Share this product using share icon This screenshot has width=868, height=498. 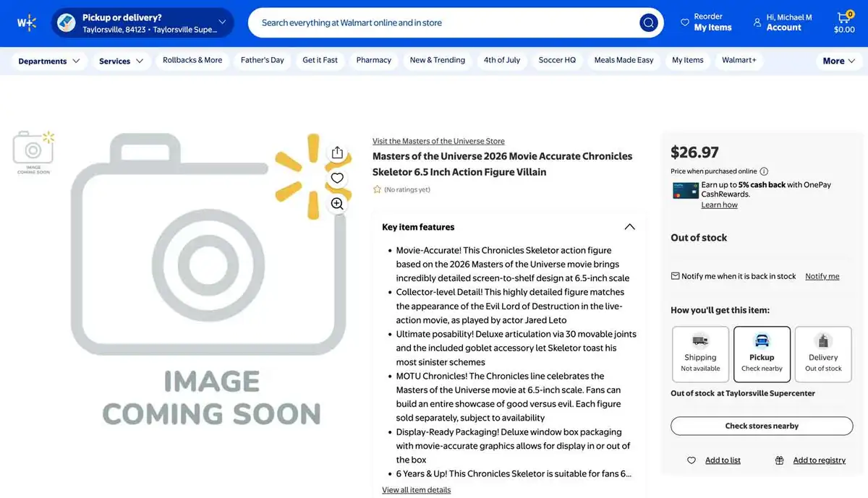pyautogui.click(x=337, y=153)
